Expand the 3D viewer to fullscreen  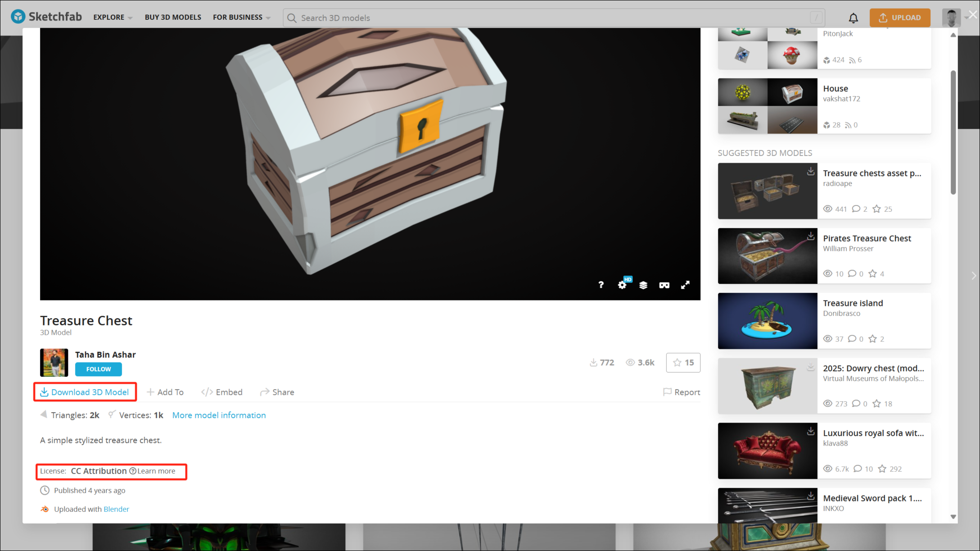(x=685, y=285)
